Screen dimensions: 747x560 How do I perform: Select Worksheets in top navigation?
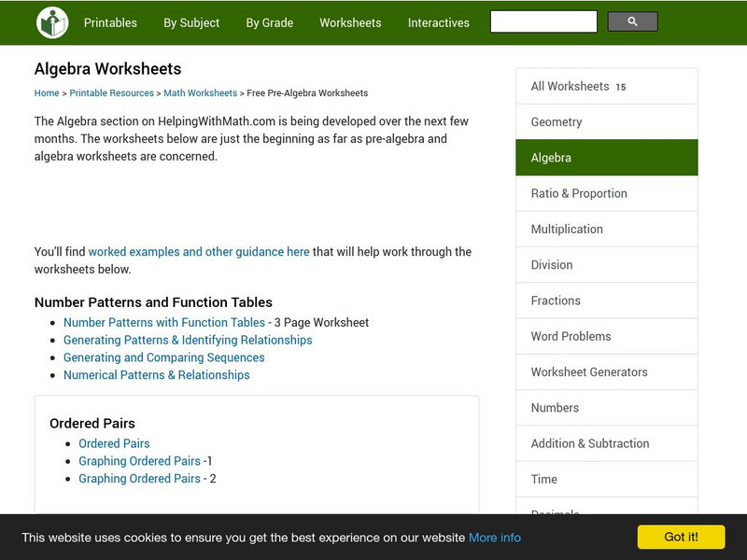[350, 22]
